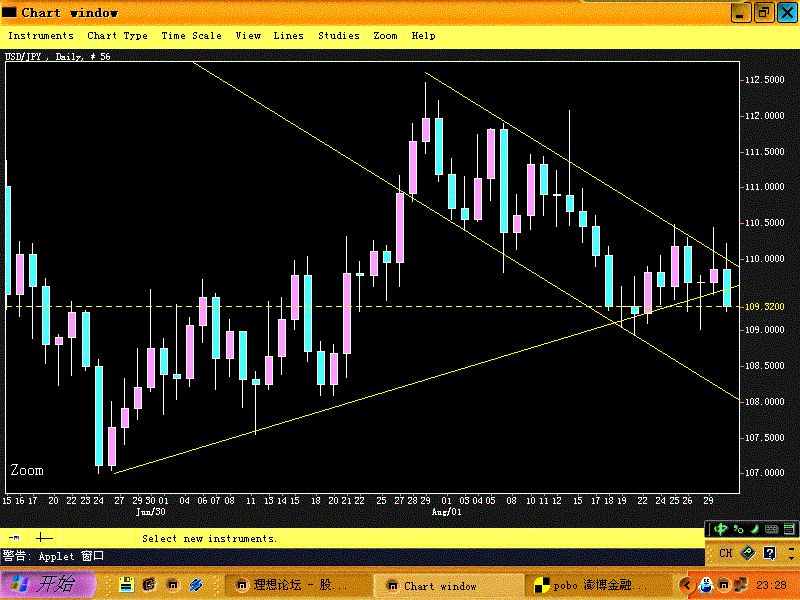Click the 109.3200 price level label
This screenshot has height=600, width=800.
(765, 307)
